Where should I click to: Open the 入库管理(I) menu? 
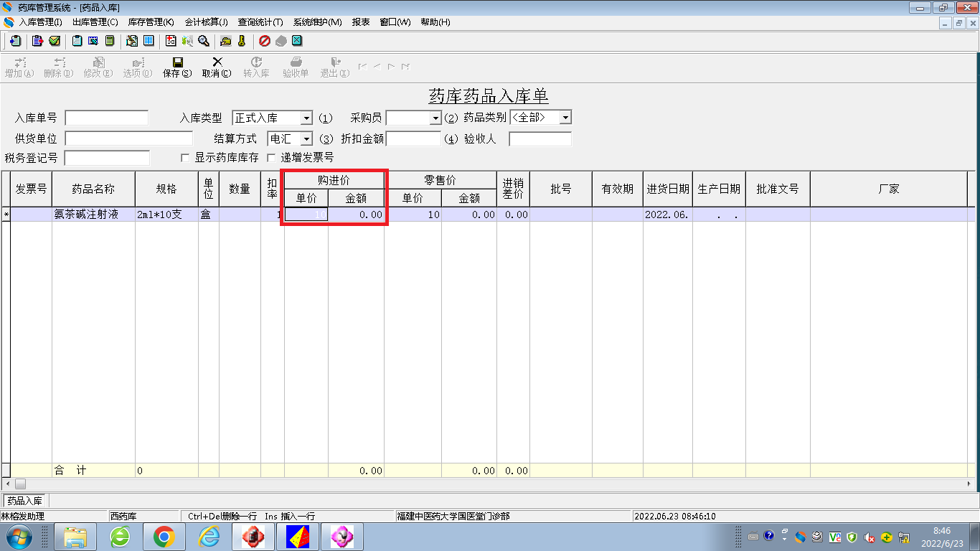(x=40, y=22)
